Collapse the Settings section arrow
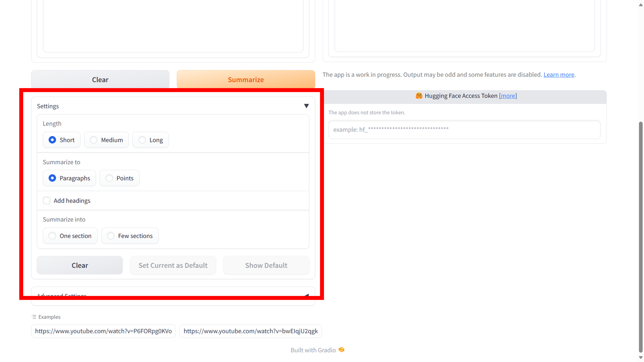Viewport: 644px width, 362px height. [306, 106]
